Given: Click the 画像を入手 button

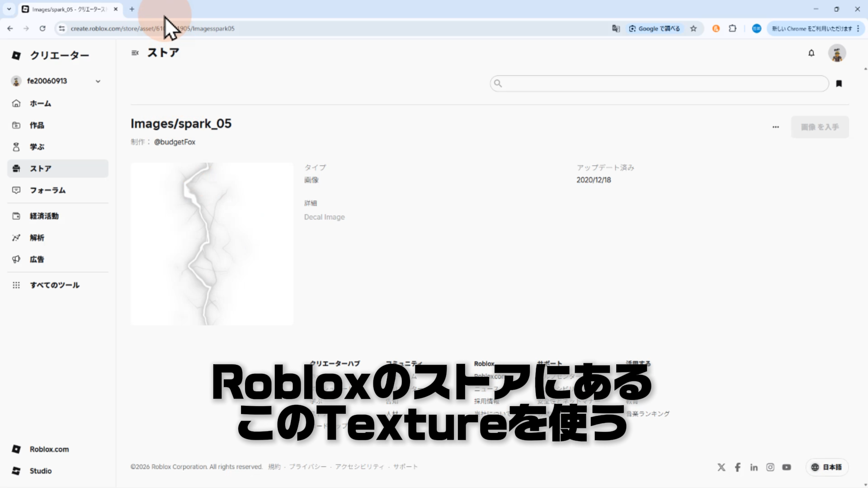Looking at the screenshot, I should click(x=820, y=127).
